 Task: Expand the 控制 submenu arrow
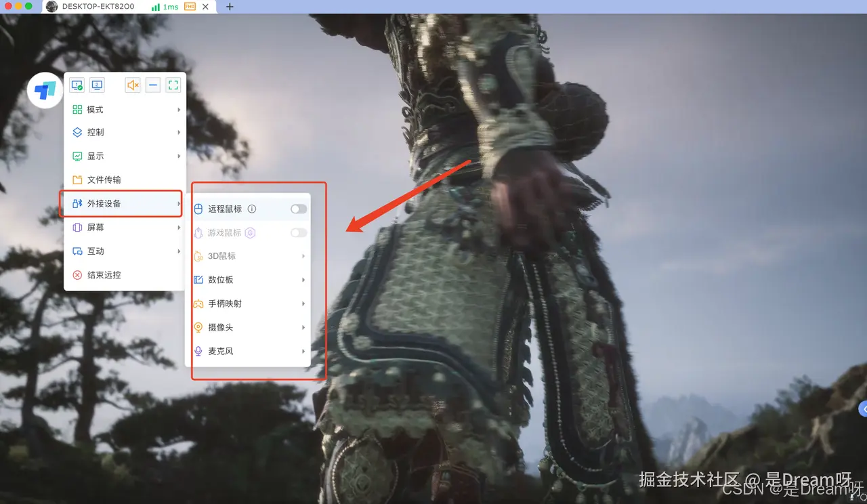tap(179, 133)
